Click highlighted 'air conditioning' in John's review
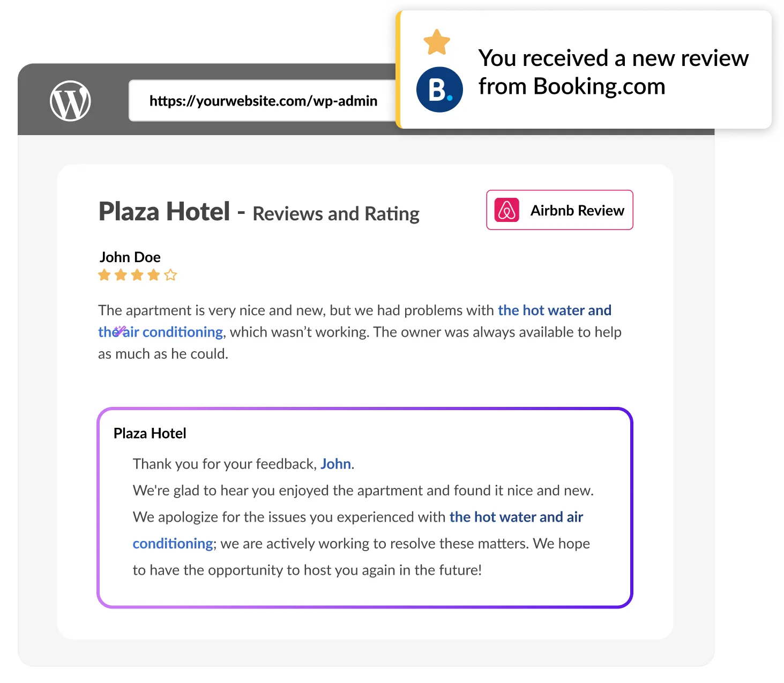Image resolution: width=784 pixels, height=683 pixels. pos(173,332)
